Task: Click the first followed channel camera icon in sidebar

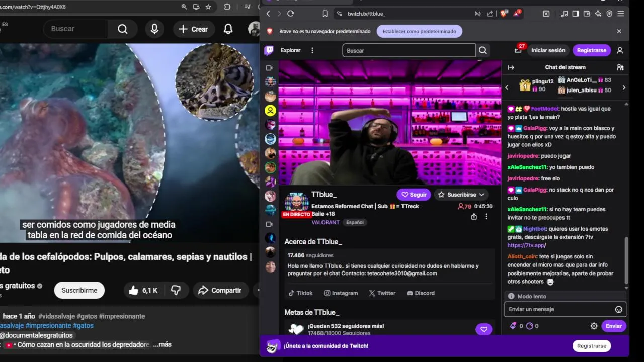Action: (x=269, y=68)
